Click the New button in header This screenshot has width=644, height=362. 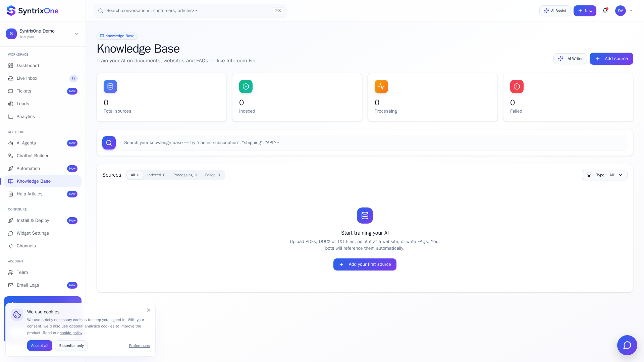tap(585, 11)
